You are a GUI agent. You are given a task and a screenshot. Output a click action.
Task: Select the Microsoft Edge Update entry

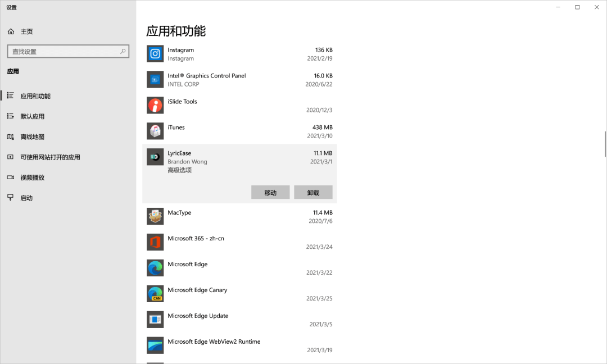(x=198, y=316)
